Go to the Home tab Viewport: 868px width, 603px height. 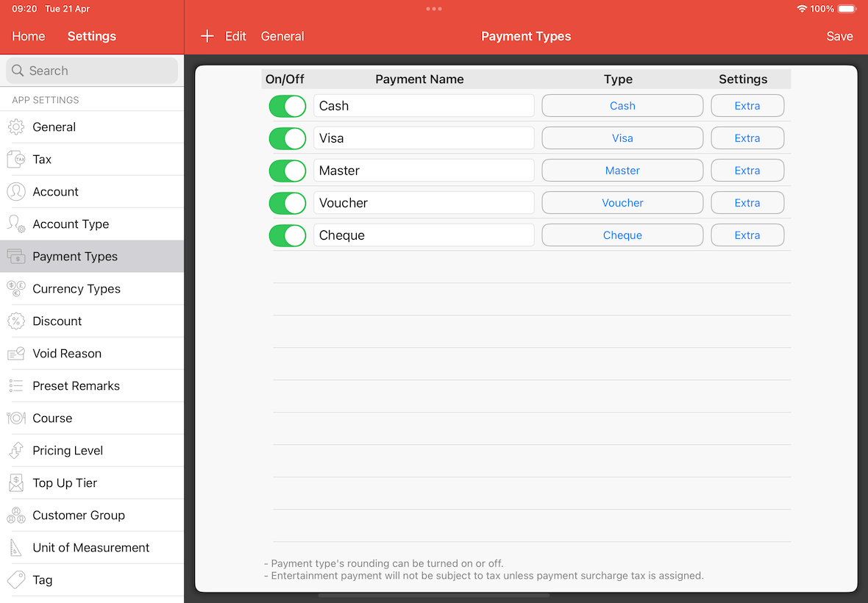point(28,37)
